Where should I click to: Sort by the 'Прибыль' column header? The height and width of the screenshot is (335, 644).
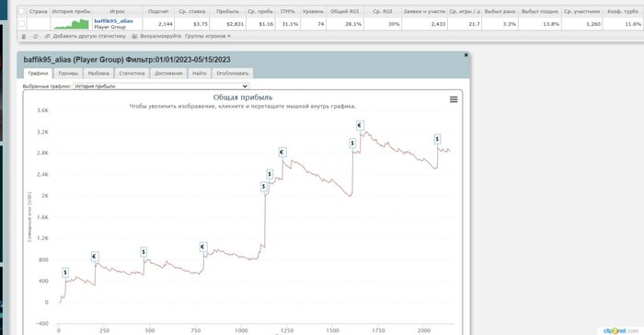[x=227, y=12]
